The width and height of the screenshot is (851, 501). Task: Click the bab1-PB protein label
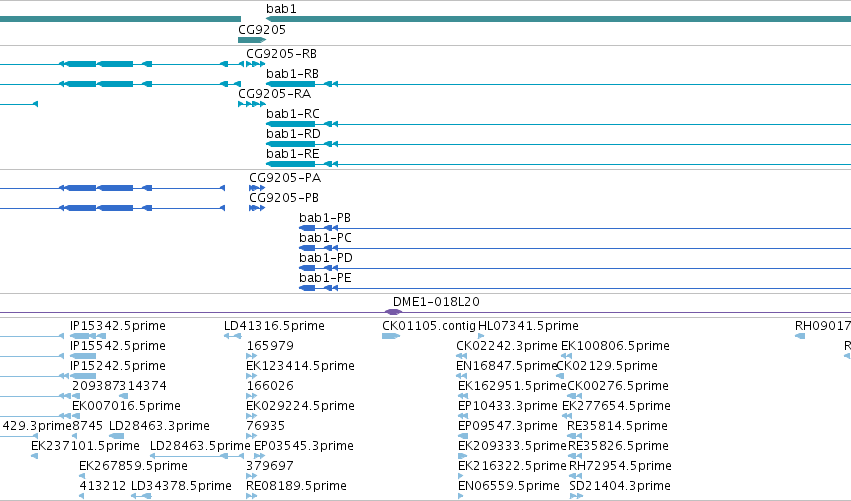pyautogui.click(x=325, y=218)
